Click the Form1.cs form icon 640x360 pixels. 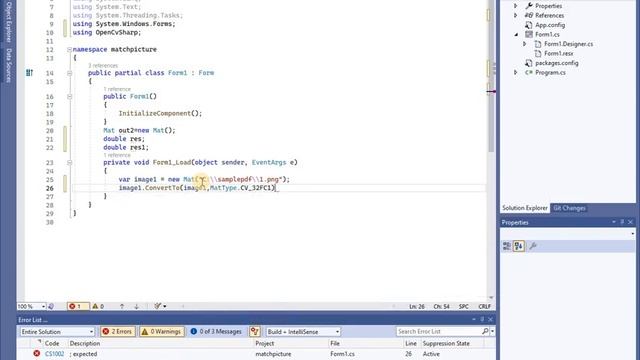pos(529,34)
